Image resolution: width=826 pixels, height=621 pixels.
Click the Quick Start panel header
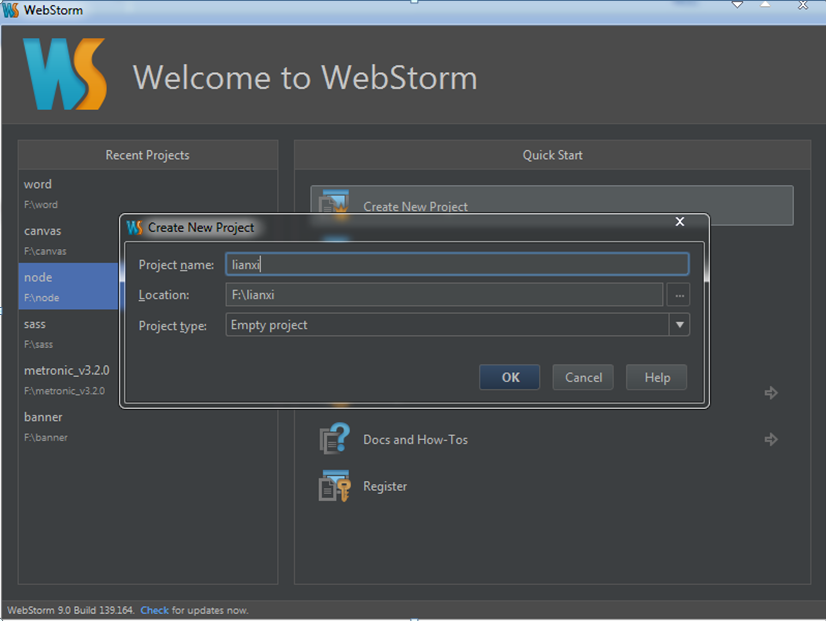(x=552, y=155)
